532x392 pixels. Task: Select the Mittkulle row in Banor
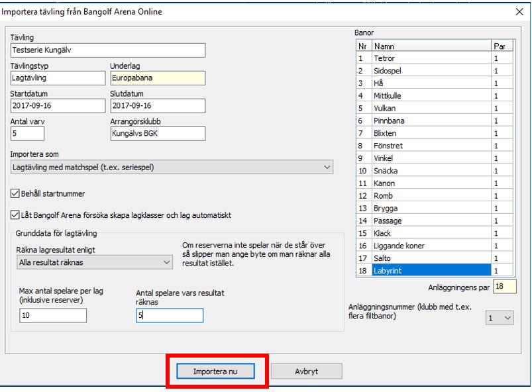point(435,96)
